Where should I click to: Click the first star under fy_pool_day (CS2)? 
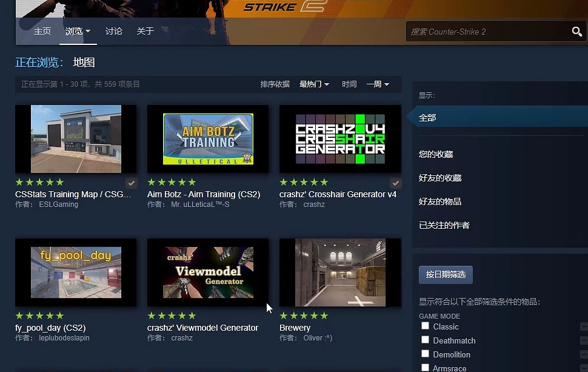(18, 316)
